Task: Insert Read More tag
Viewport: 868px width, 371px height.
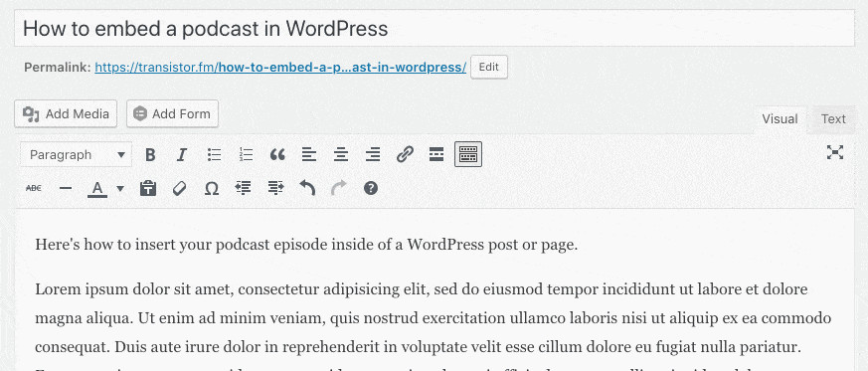Action: 436,154
